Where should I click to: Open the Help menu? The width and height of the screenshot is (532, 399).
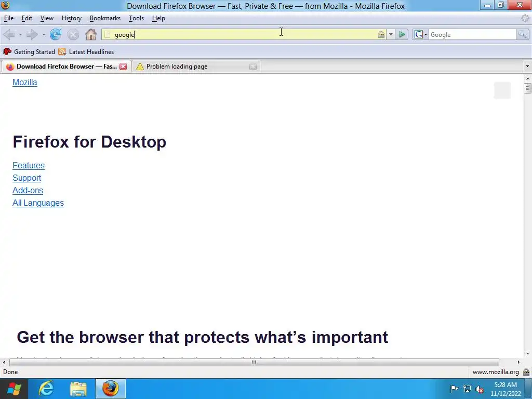(x=158, y=18)
